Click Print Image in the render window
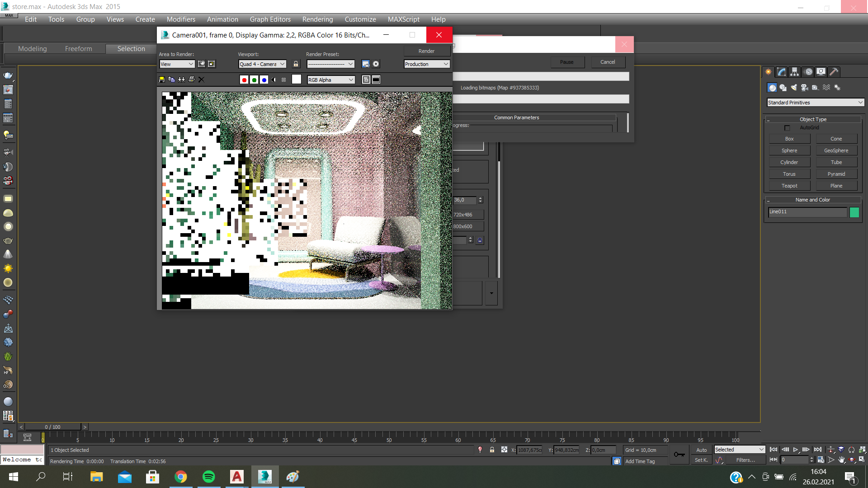868x488 pixels. point(192,80)
